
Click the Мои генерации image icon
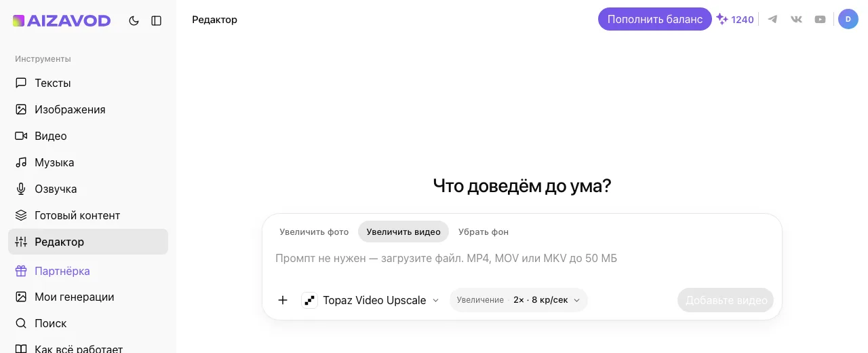(x=21, y=297)
